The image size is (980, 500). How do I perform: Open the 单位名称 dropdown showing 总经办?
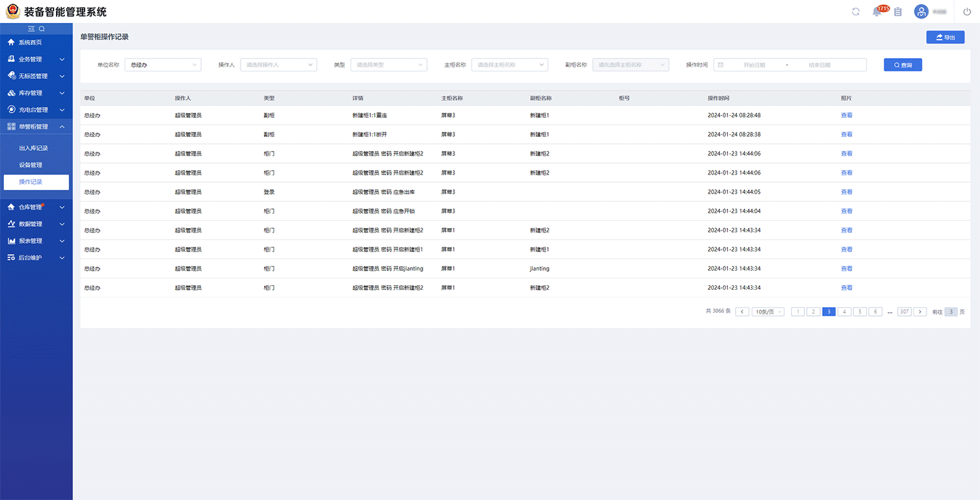(x=163, y=65)
